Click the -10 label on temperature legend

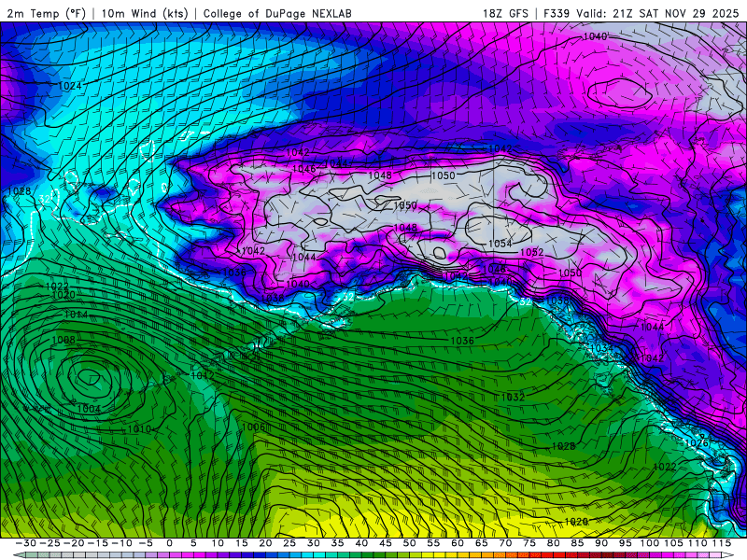(122, 543)
